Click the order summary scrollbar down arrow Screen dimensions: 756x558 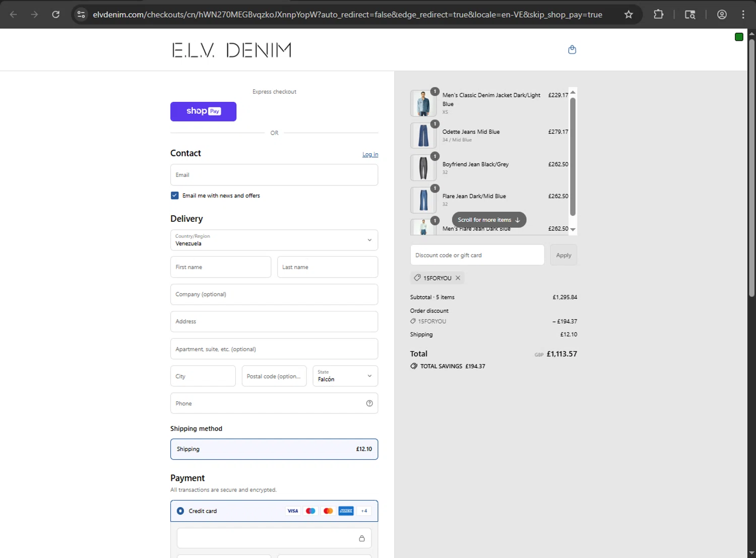[573, 230]
